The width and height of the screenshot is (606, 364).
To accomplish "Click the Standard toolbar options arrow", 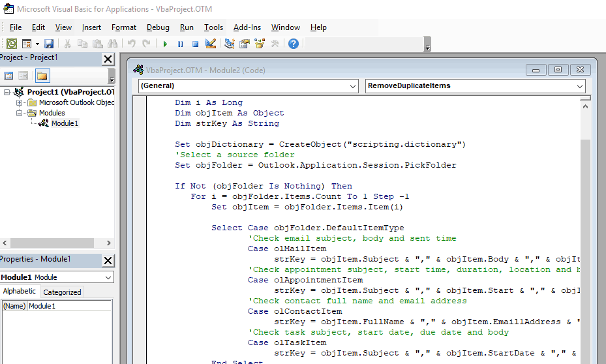I will coord(427,44).
